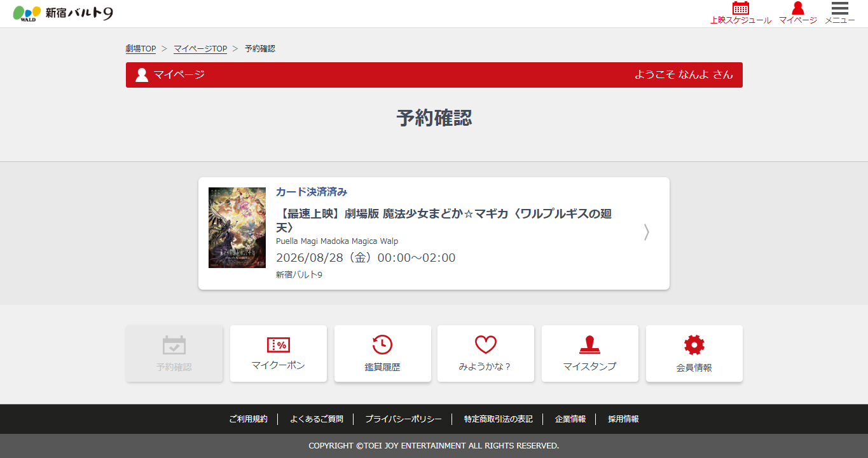Open the マイページ person icon in header
868x458 pixels.
click(x=798, y=8)
